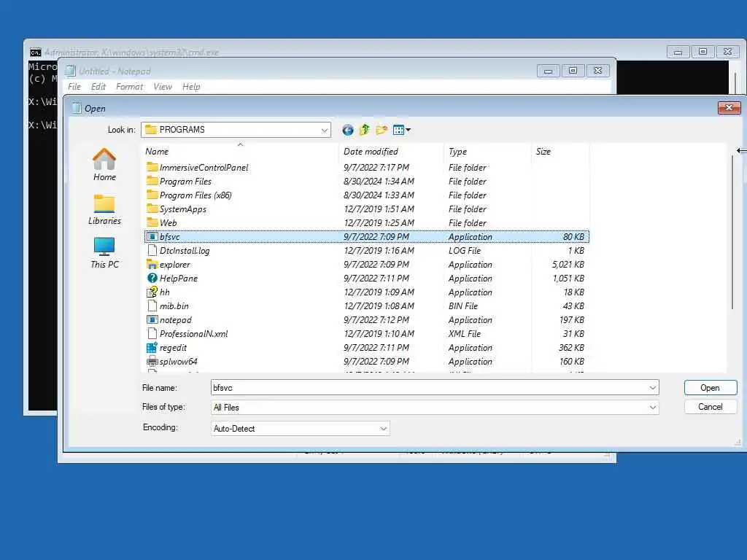Go up one level with green arrow icon
Screen dimensions: 747x560
point(365,130)
